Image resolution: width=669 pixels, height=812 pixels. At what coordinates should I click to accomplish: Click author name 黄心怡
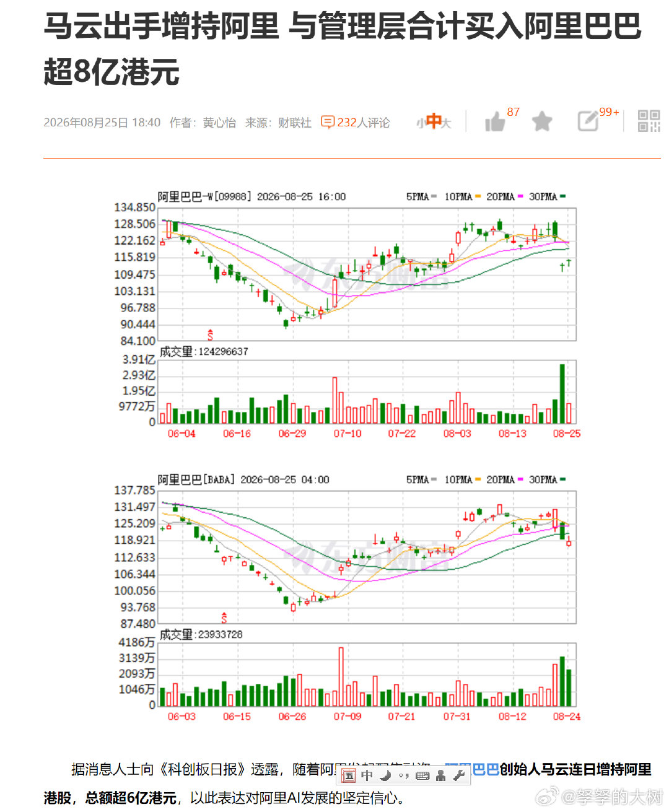[219, 123]
